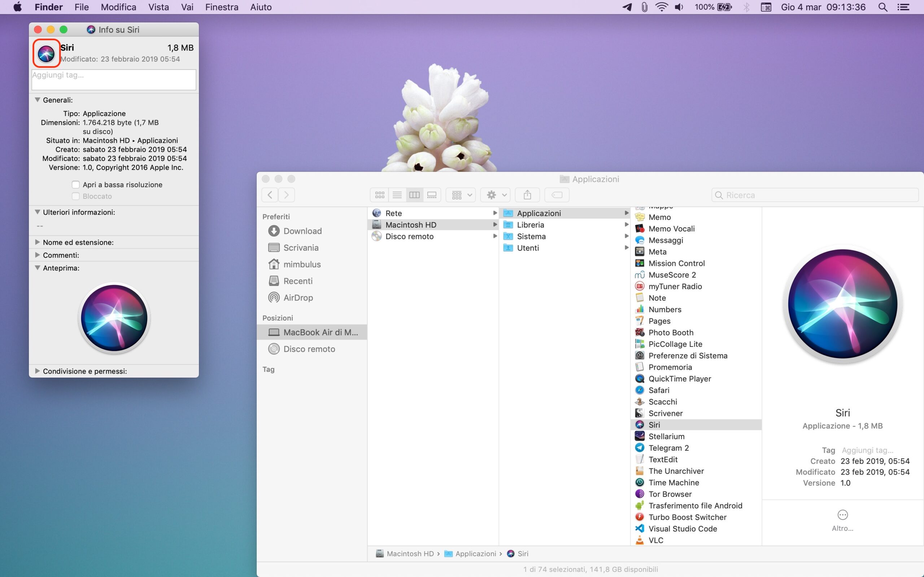Switch Finder to icon view
The width and height of the screenshot is (924, 577).
(x=380, y=195)
